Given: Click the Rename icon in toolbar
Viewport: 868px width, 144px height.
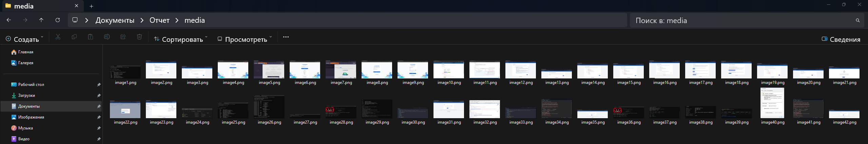Looking at the screenshot, I should (x=107, y=37).
